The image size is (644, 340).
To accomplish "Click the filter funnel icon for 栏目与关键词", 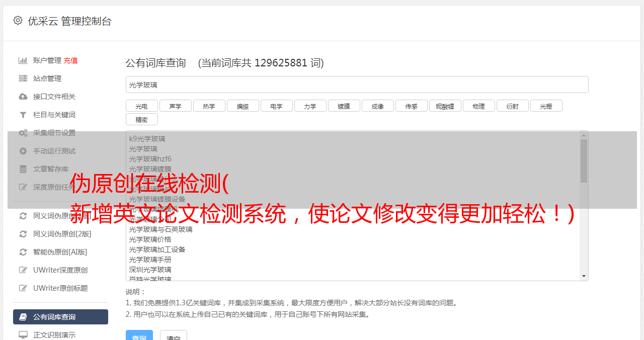I will click(23, 115).
